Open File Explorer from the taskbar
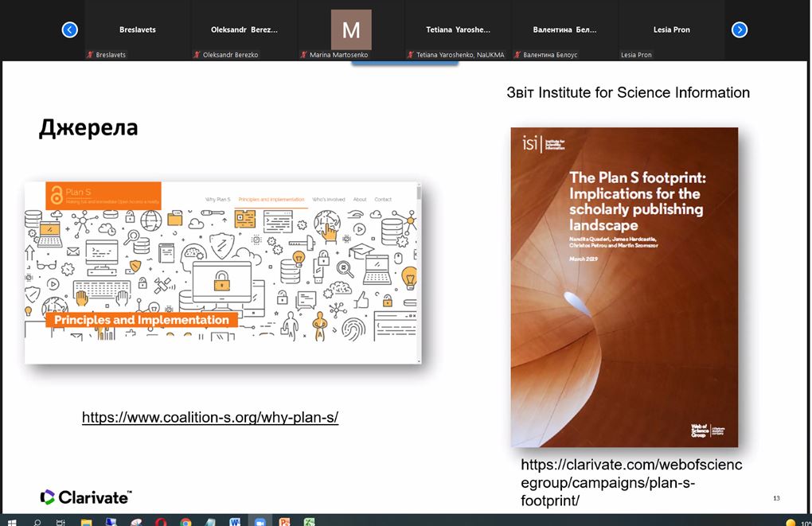This screenshot has height=526, width=812. (x=86, y=522)
